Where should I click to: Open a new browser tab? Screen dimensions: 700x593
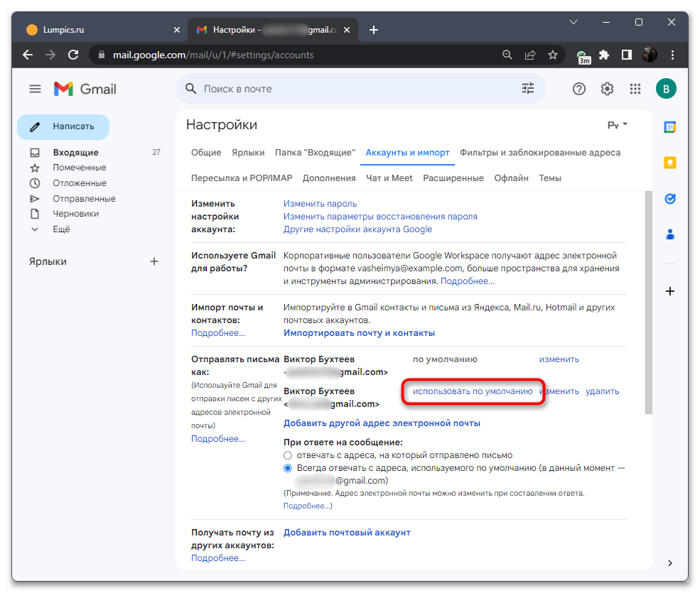click(x=374, y=30)
